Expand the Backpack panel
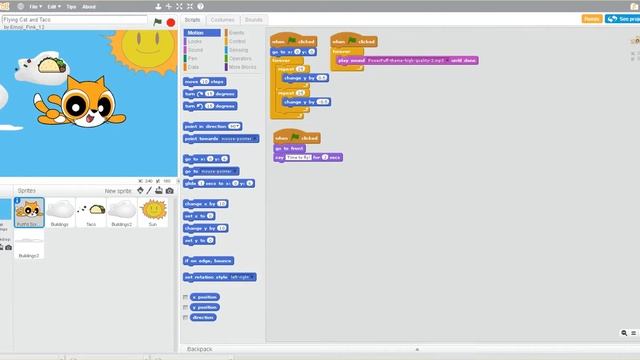Screen dimensions: 640x360 [417, 349]
